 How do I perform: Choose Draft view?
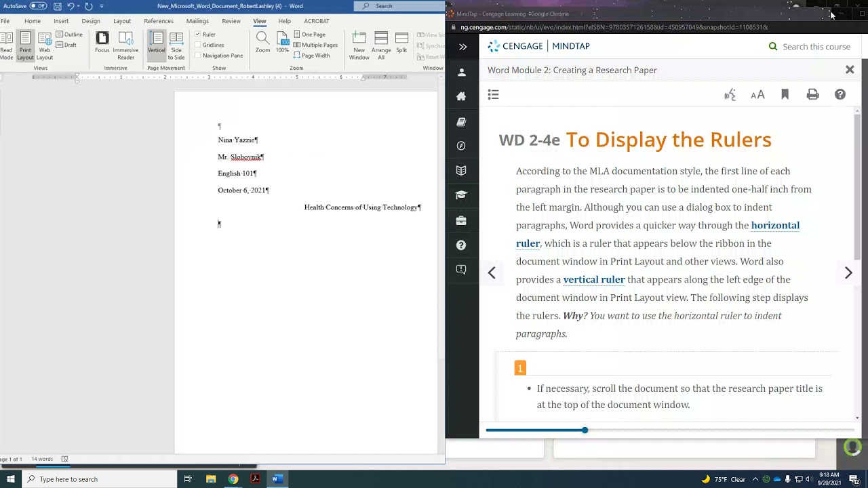[x=66, y=45]
